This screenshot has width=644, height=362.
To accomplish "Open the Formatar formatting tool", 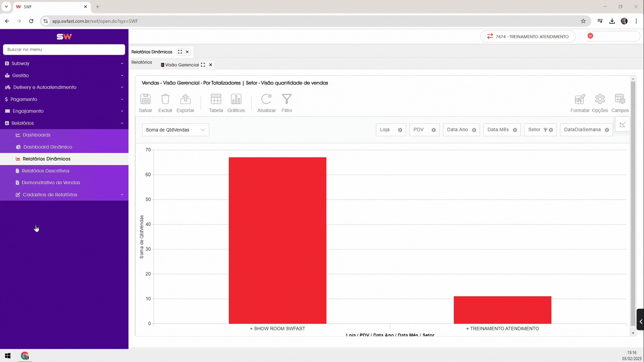I will coord(580,103).
